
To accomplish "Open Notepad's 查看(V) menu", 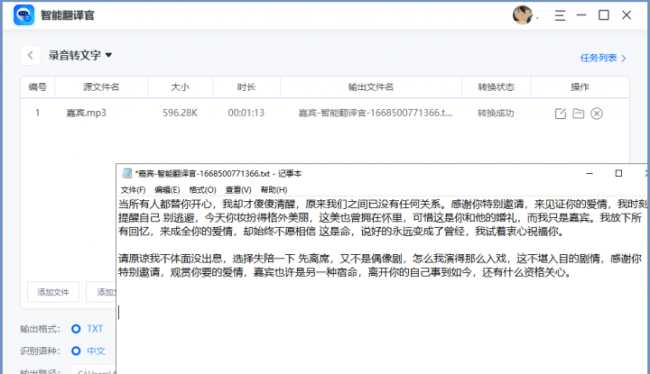I will click(x=238, y=190).
